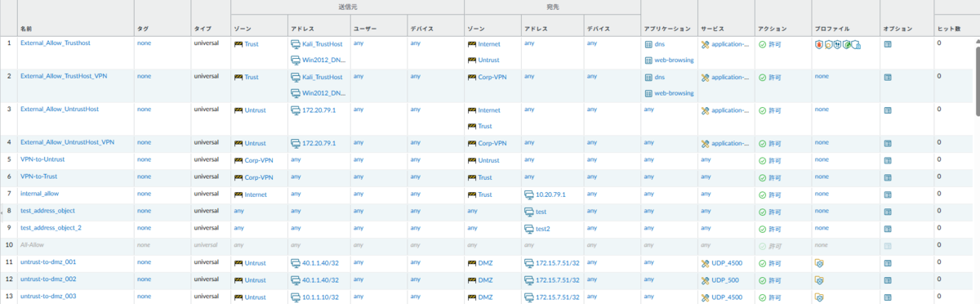This screenshot has width=980, height=304.
Task: Click DMZ destination zone icon in untrust-to-dmz_001
Action: [x=471, y=263]
